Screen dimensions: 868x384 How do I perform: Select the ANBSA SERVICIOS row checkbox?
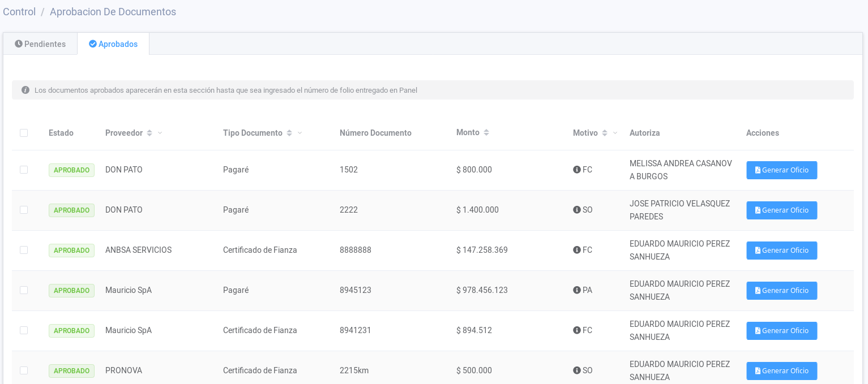24,250
